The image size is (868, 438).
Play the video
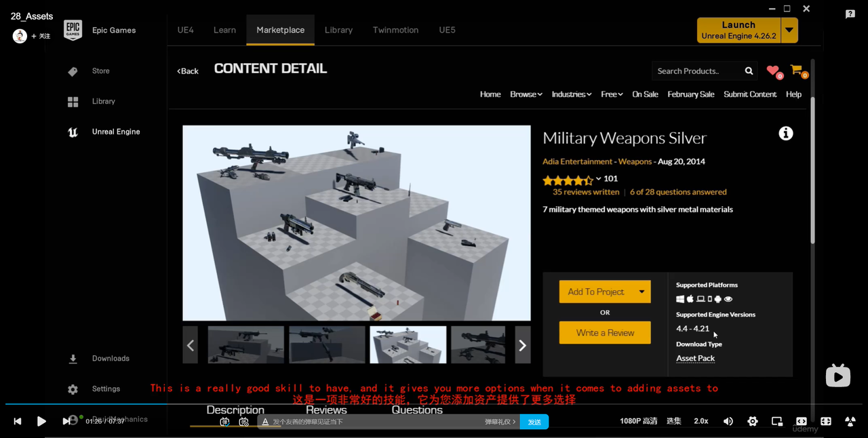click(x=41, y=421)
